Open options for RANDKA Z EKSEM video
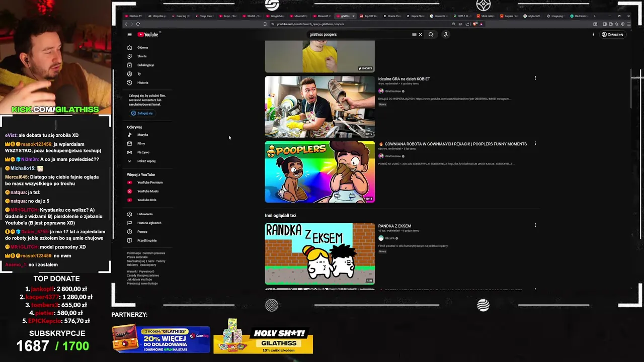The width and height of the screenshot is (644, 362). coord(535,225)
